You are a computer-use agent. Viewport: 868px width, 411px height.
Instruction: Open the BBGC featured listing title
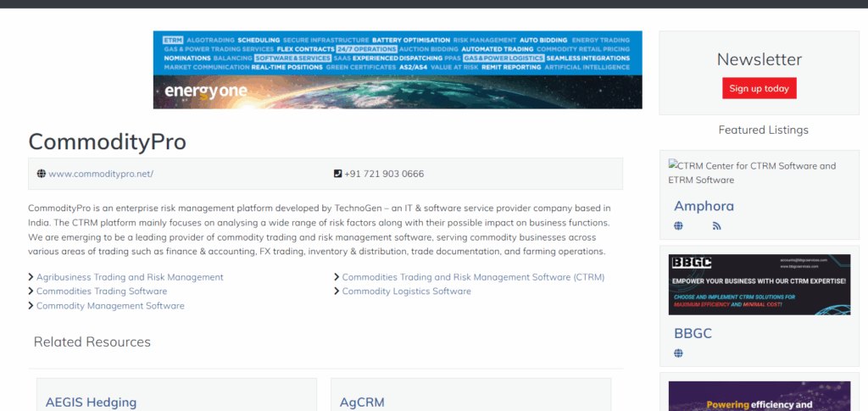click(693, 333)
